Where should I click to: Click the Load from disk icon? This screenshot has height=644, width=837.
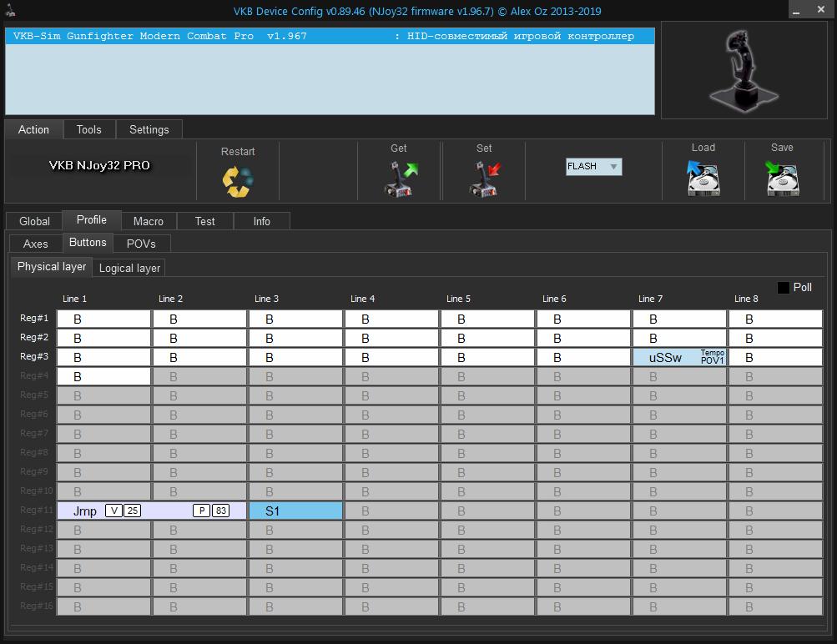point(703,179)
